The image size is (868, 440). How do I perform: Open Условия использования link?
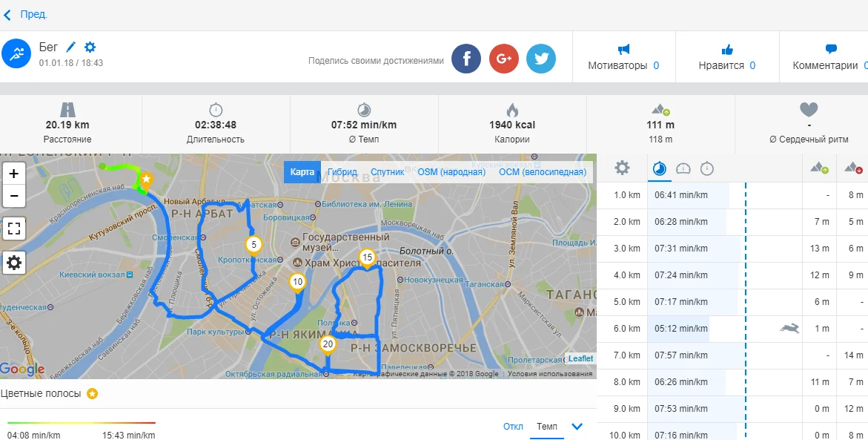click(x=550, y=374)
